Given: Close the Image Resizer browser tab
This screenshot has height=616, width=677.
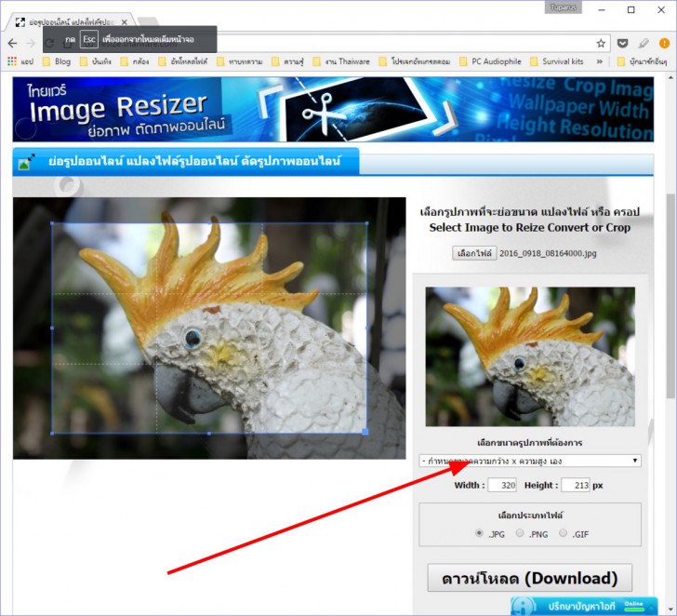Looking at the screenshot, I should click(x=125, y=22).
